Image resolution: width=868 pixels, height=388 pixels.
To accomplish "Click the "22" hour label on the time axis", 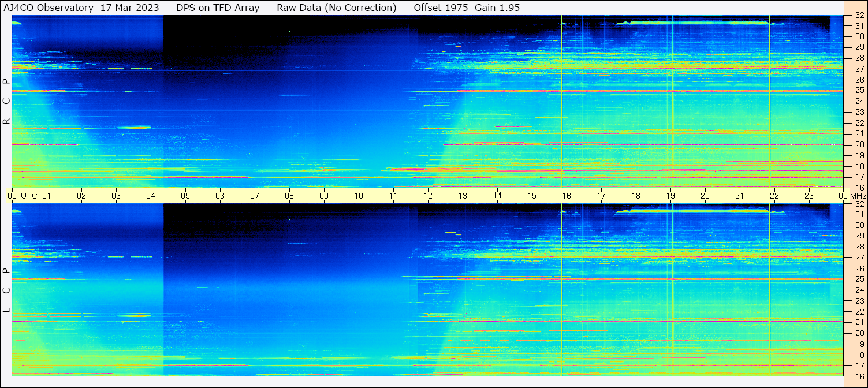I will point(774,196).
